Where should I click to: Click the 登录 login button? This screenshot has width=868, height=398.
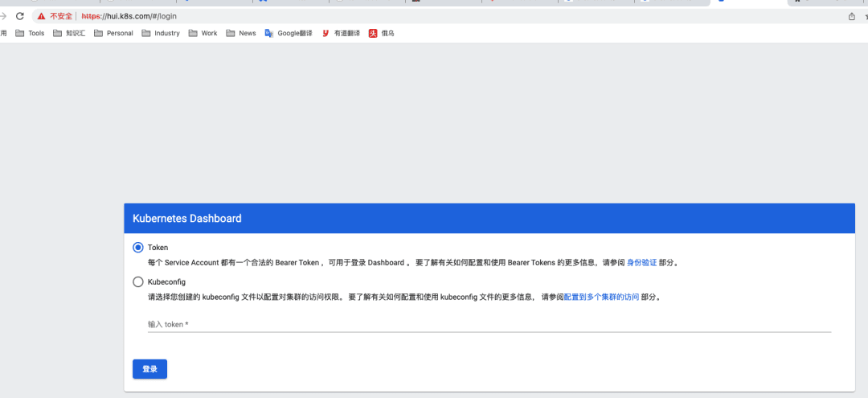point(149,369)
